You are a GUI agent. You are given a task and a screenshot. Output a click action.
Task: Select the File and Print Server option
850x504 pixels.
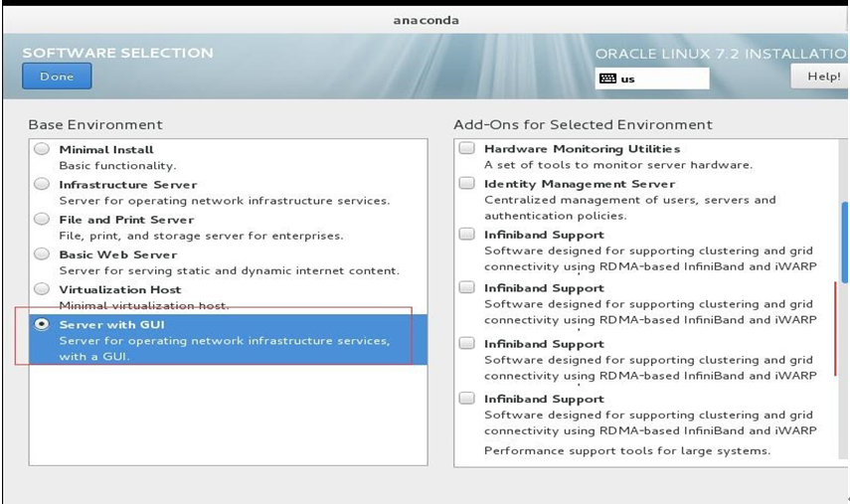(x=42, y=219)
